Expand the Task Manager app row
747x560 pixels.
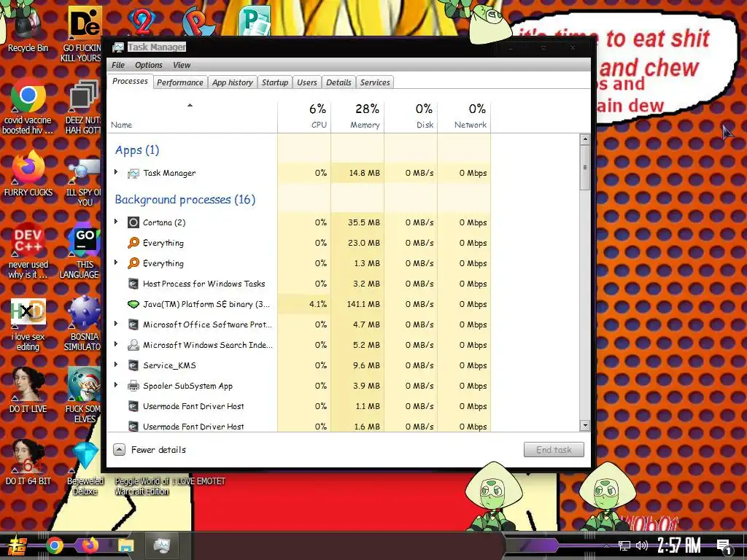point(116,172)
